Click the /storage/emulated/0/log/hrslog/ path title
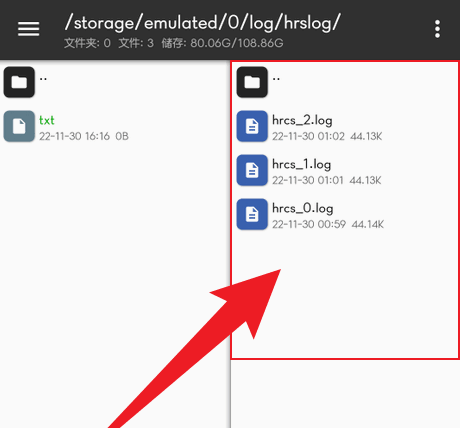This screenshot has height=428, width=460. click(x=202, y=23)
